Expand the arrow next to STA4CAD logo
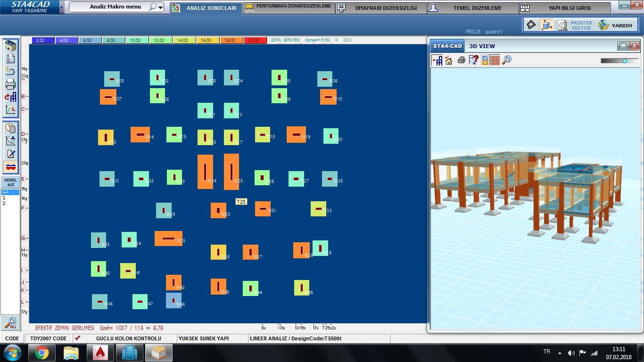The width and height of the screenshot is (644, 362). click(61, 8)
